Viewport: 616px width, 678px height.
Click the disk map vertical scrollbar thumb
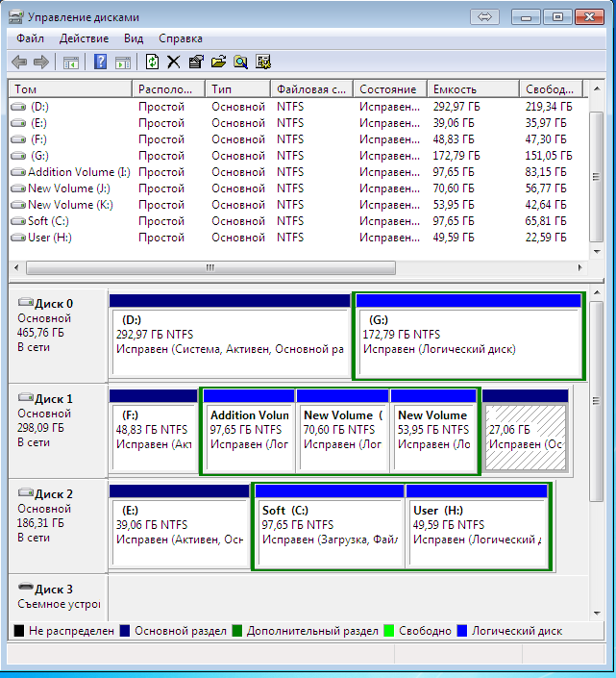click(597, 401)
